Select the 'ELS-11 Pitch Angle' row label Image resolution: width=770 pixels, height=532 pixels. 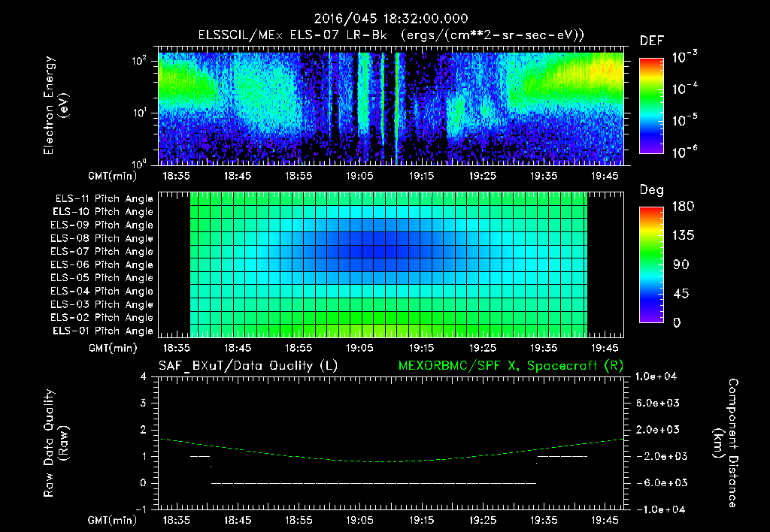(104, 199)
